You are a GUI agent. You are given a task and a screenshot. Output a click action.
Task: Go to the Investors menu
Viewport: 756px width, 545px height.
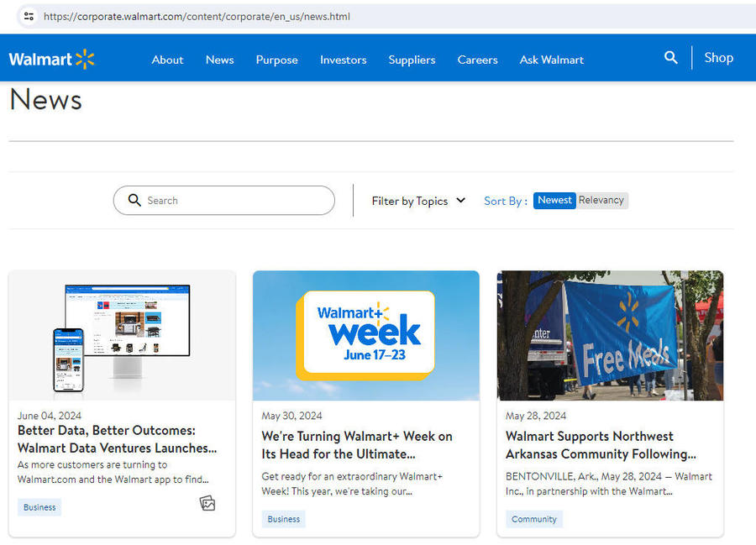pyautogui.click(x=343, y=60)
